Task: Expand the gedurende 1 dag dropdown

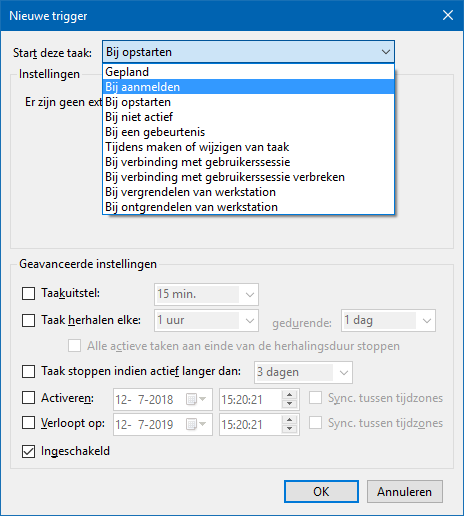Action: click(x=388, y=320)
